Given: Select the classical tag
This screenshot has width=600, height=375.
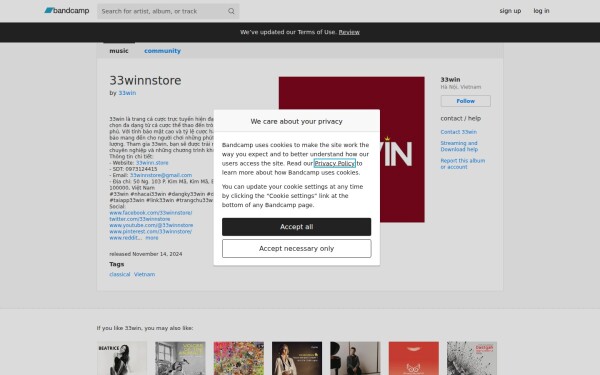Looking at the screenshot, I should coord(120,274).
